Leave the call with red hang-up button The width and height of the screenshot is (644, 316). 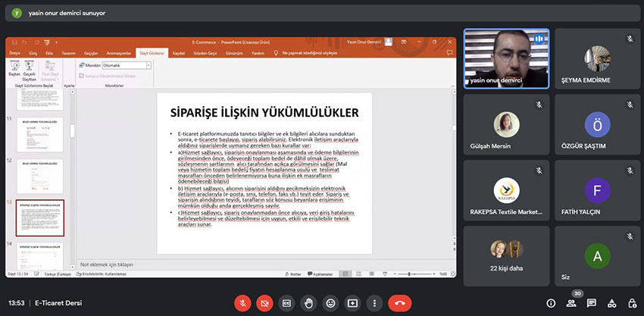399,302
